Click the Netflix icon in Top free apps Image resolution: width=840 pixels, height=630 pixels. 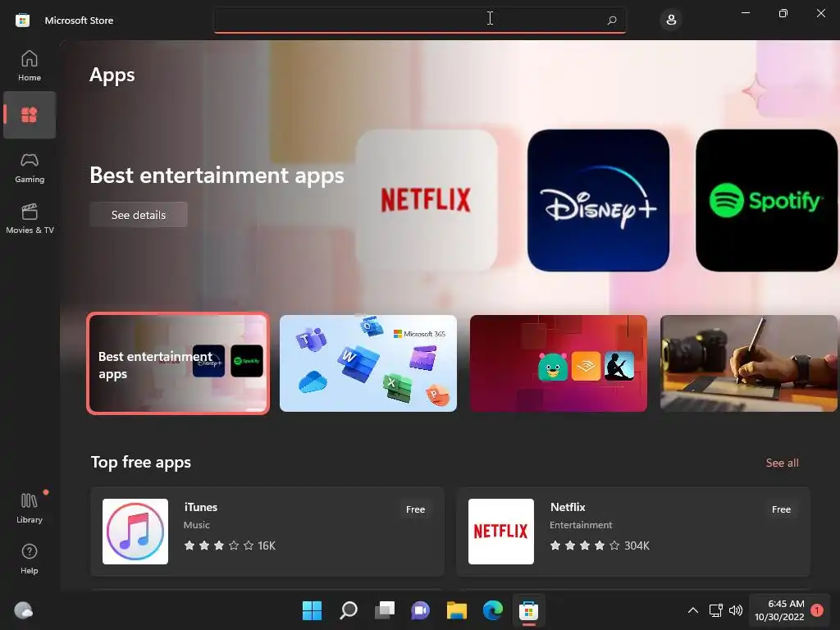click(x=501, y=532)
